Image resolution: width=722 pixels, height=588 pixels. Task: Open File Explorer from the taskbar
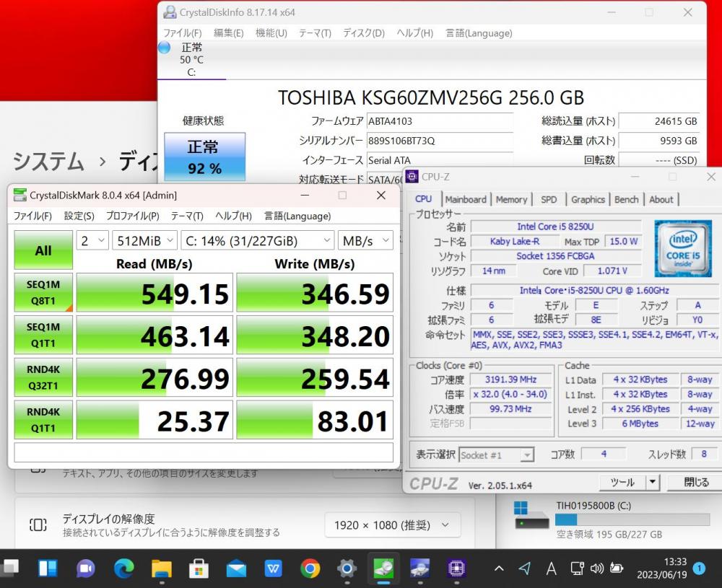[162, 569]
